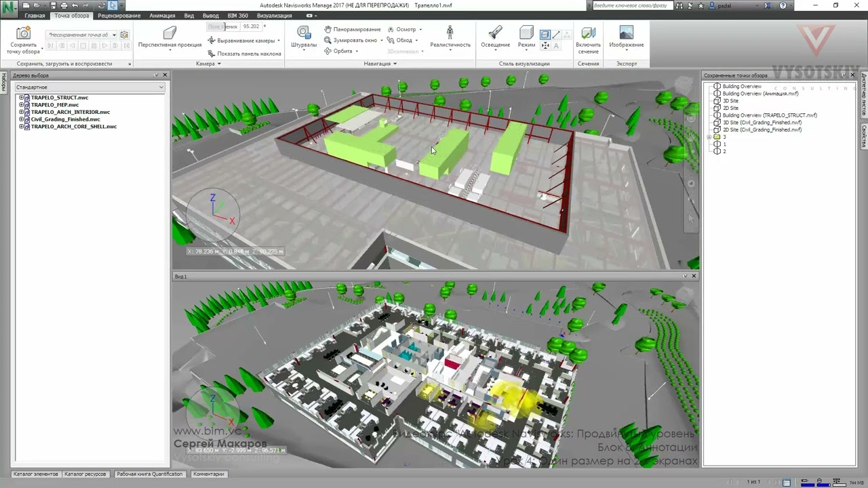Click the padal user account button
This screenshot has height=488, width=868.
point(721,5)
